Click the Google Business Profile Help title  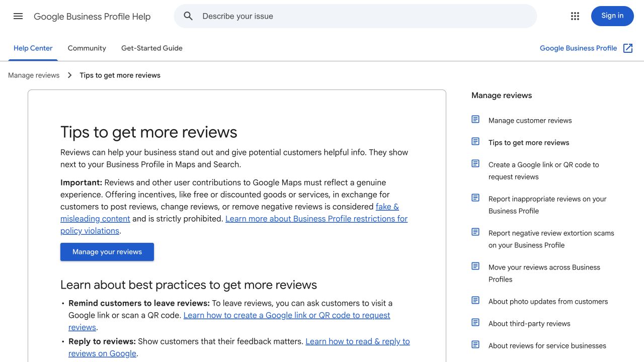tap(92, 17)
